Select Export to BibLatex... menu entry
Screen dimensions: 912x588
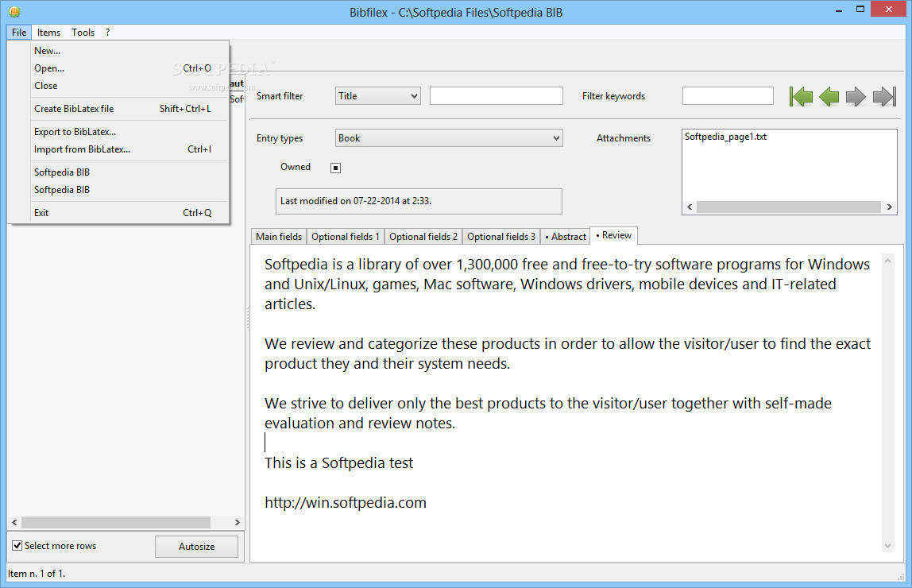tap(118, 132)
